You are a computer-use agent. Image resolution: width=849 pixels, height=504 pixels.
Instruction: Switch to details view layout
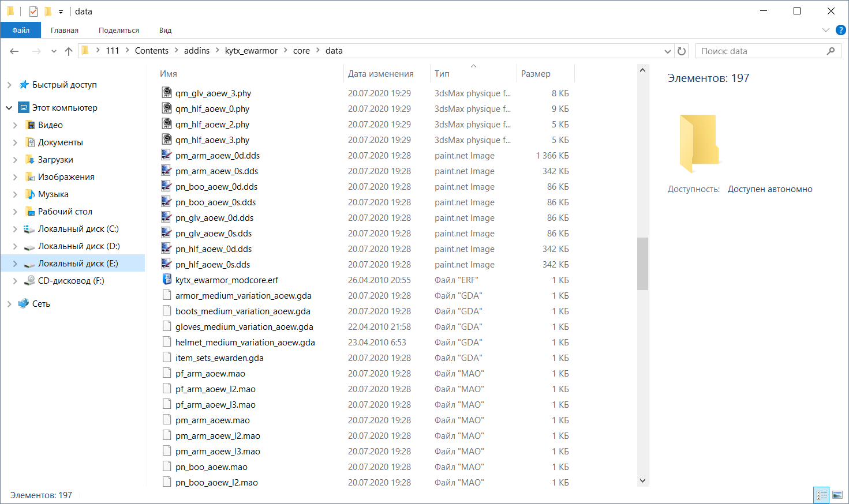821,495
